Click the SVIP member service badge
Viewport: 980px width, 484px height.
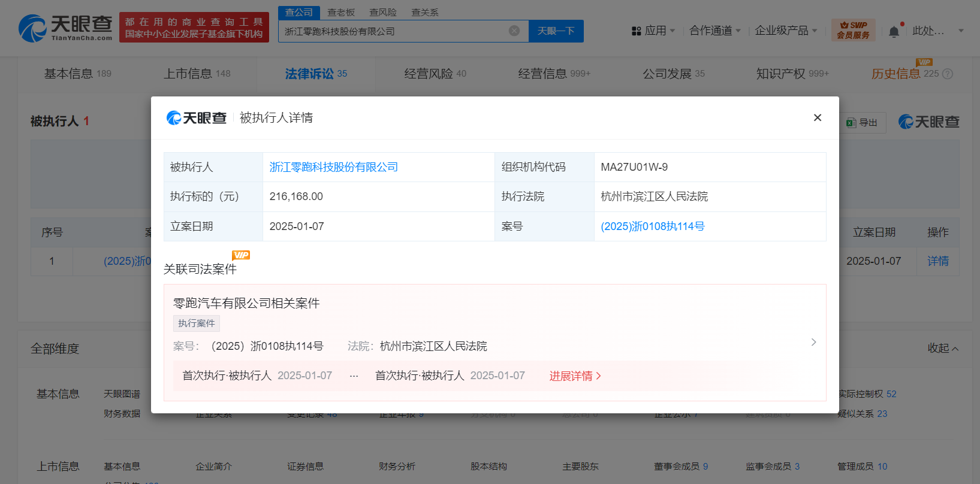(x=853, y=30)
